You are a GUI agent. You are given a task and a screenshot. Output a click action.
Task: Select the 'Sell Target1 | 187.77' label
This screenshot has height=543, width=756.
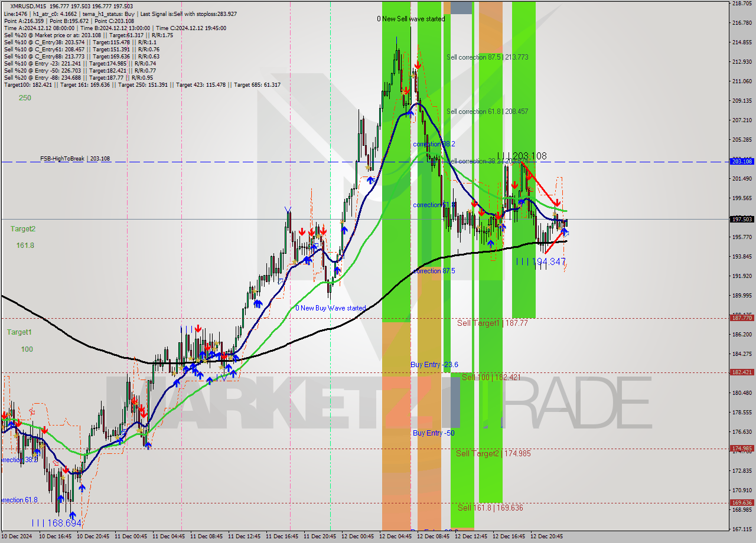point(493,323)
